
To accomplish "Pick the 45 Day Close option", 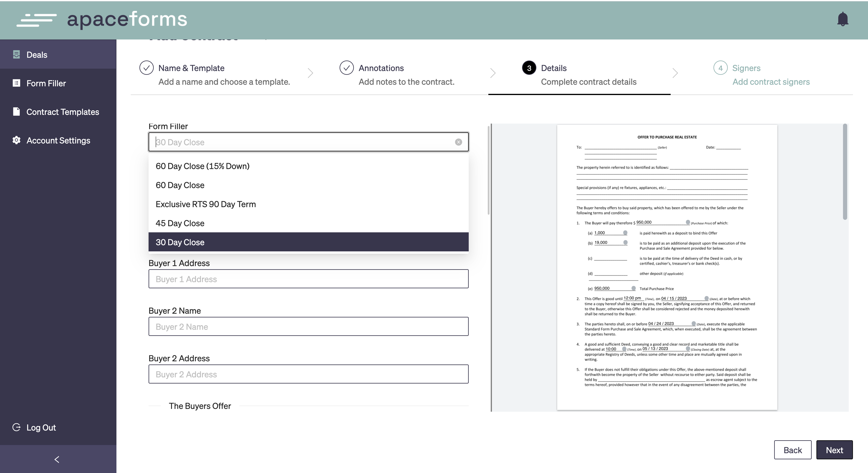I will (x=180, y=223).
